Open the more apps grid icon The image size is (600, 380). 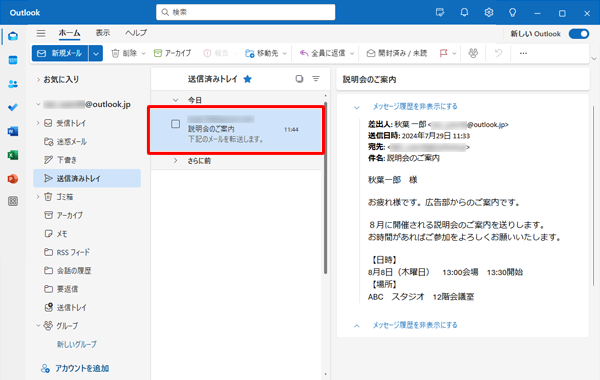point(13,201)
